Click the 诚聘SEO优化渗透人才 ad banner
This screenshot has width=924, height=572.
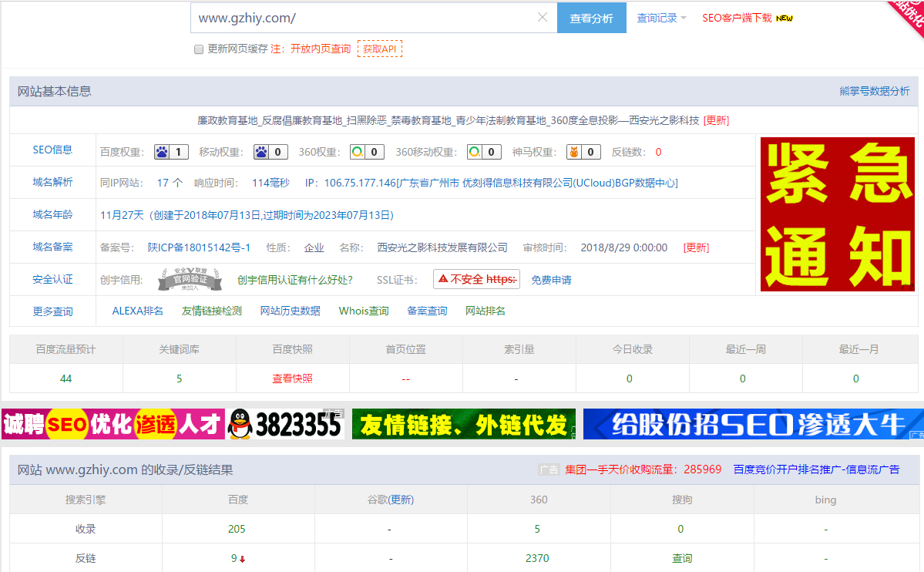(113, 424)
